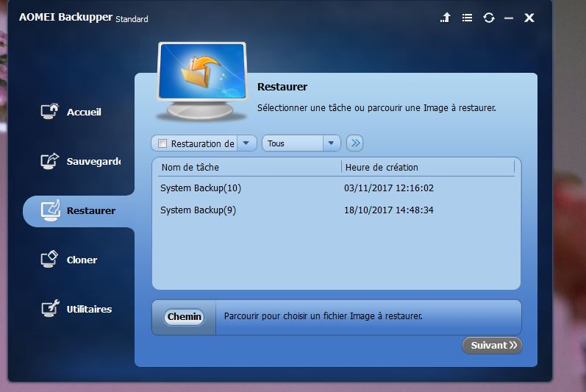
Task: Click the upgrade arrow icon in title bar
Action: point(445,18)
